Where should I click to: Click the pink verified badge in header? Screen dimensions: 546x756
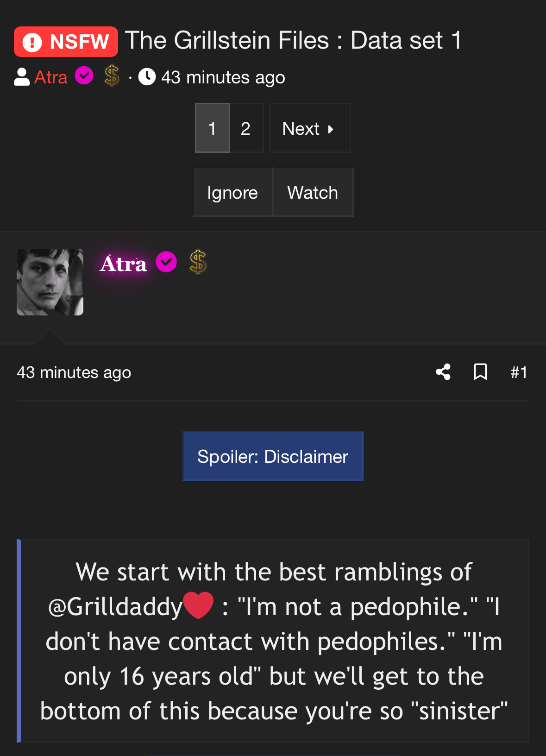click(84, 76)
